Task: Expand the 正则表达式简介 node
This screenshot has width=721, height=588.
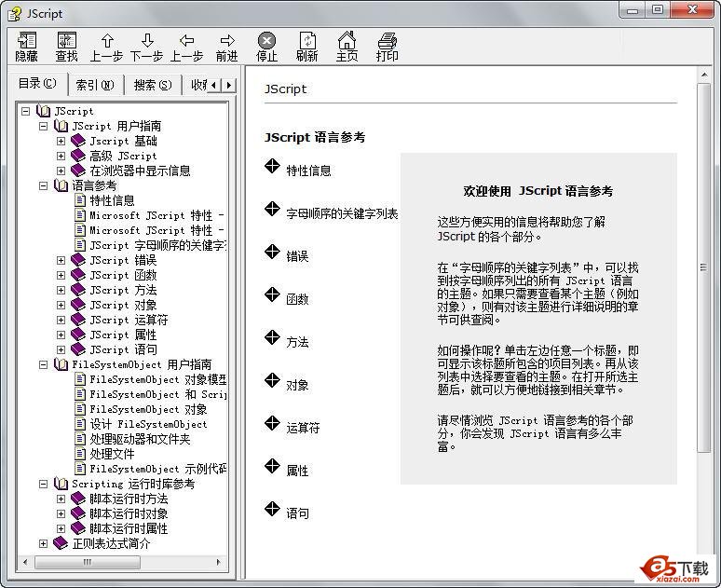Action: point(43,544)
